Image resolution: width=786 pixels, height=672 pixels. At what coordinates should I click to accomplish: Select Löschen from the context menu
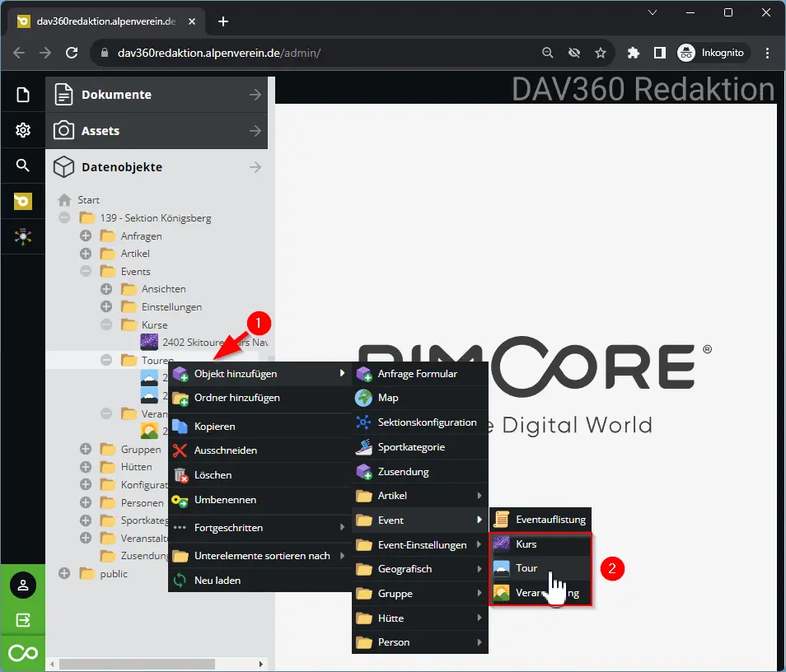click(213, 475)
